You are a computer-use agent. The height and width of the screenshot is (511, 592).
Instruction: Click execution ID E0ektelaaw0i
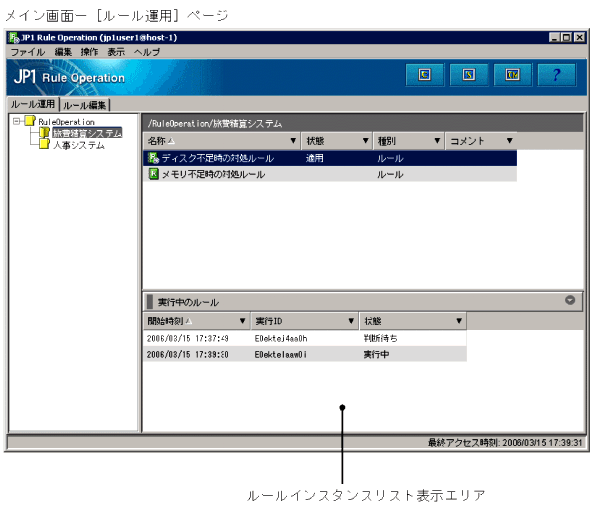[x=281, y=354]
